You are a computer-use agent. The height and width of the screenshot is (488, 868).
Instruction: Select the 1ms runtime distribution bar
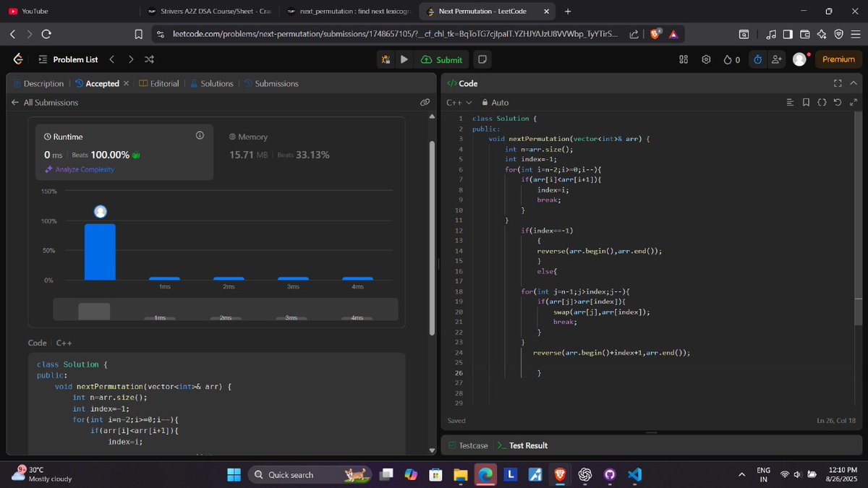(x=165, y=278)
